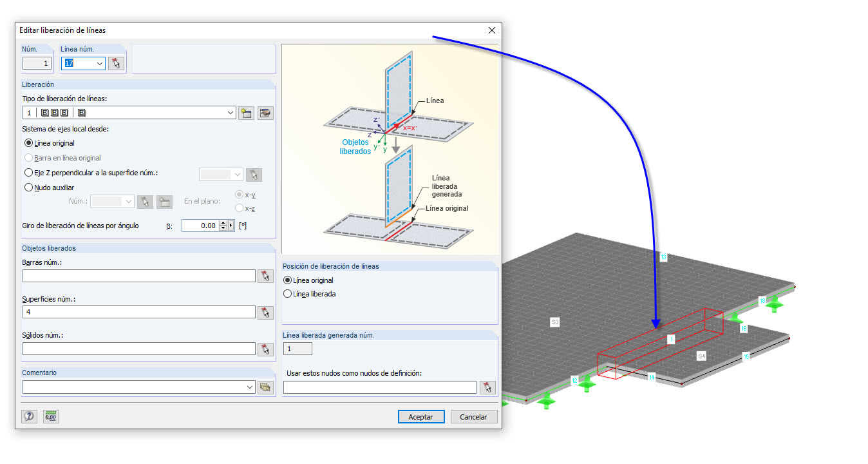
Task: Focus Superficies núm. field containing 4
Action: click(139, 312)
